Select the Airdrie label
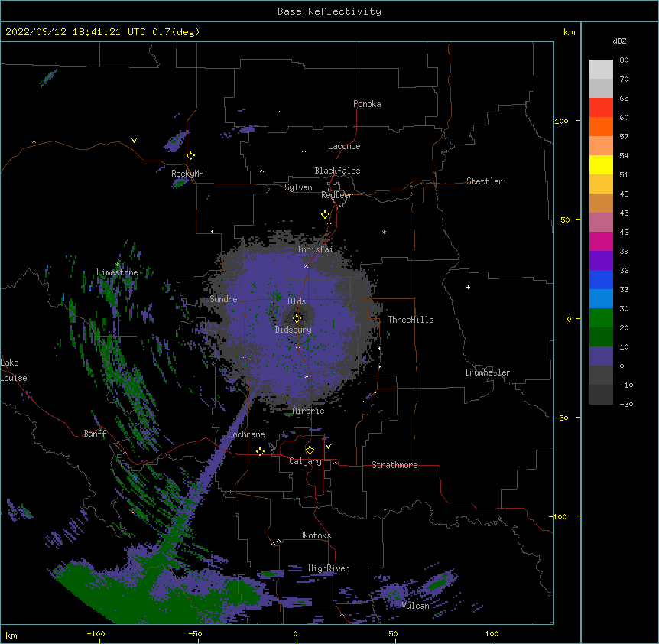Screen dimensions: 659x644 pyautogui.click(x=309, y=411)
